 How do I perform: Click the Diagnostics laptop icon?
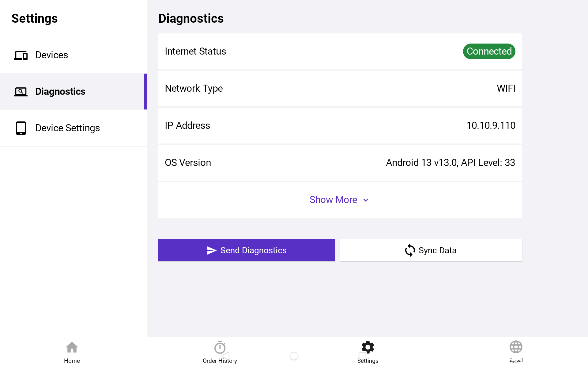[21, 91]
